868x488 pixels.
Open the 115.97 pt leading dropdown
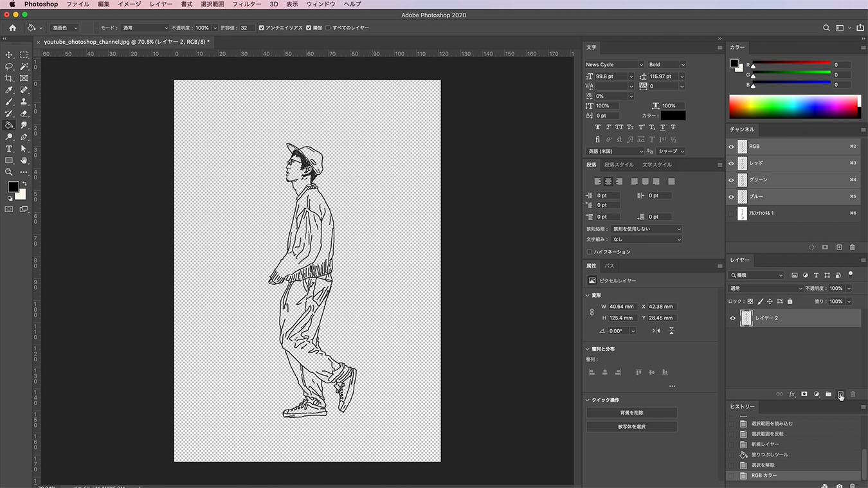683,77
